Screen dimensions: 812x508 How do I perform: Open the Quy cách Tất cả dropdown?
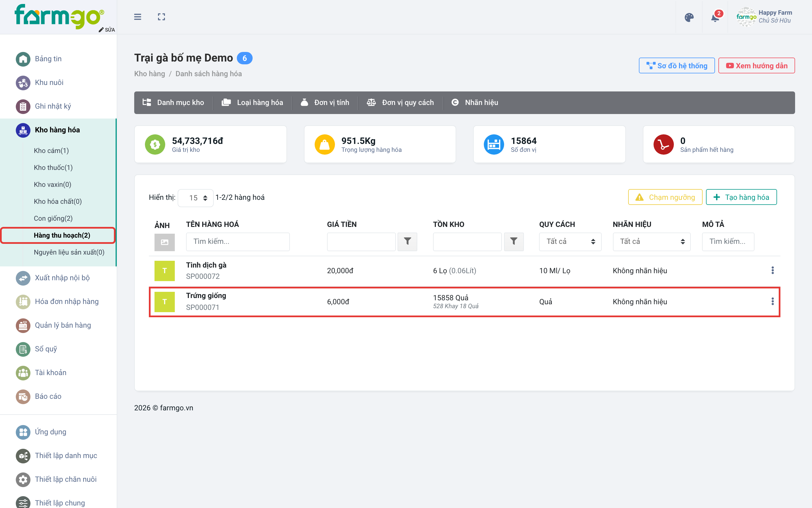click(570, 242)
